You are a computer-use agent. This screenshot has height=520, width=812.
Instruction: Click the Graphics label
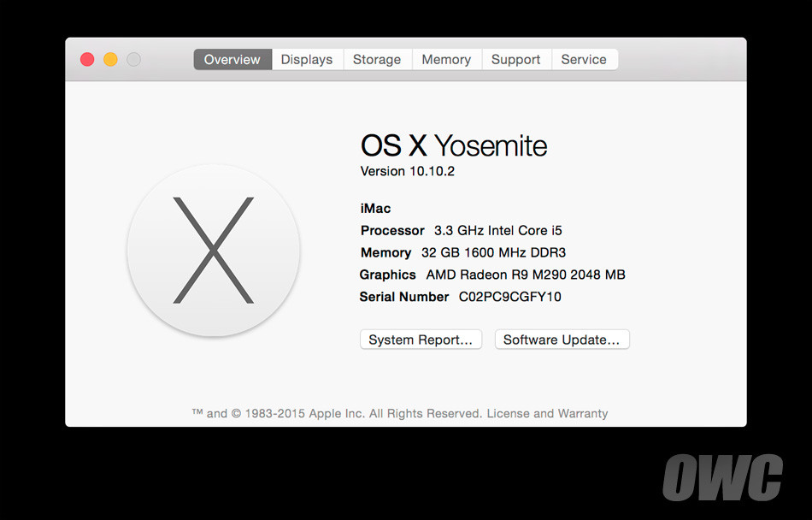[388, 275]
